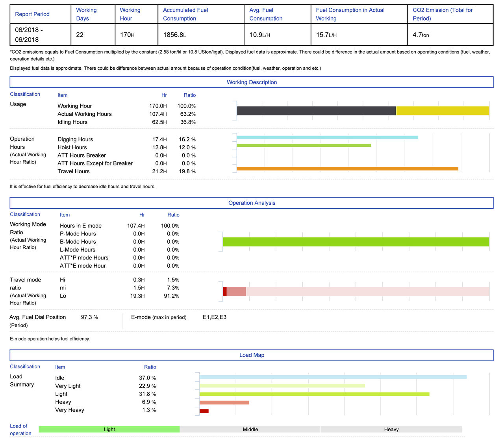Screen dimensions: 504x439
Task: Select the Light load of operation segment
Action: [109, 429]
